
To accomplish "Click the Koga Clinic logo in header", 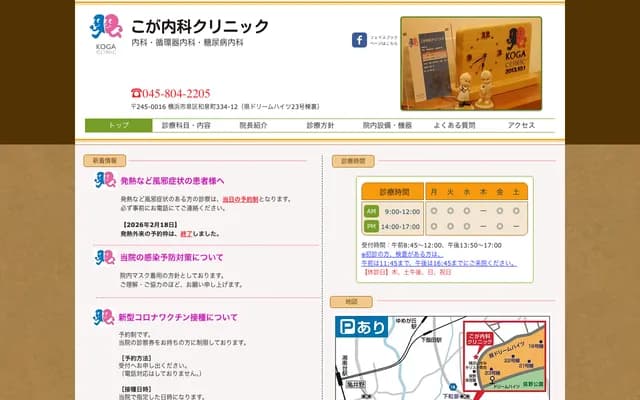I will (x=105, y=33).
